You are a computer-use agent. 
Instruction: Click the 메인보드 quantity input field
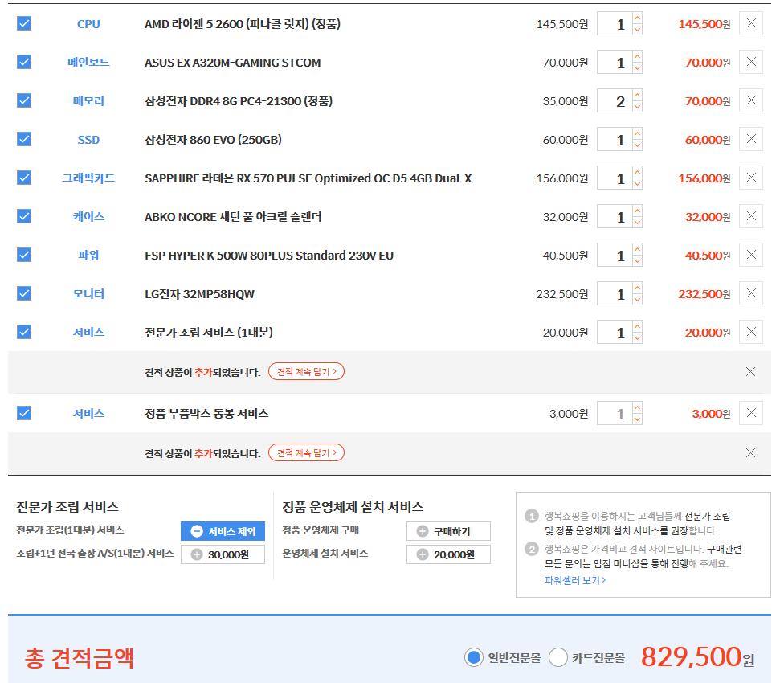[615, 62]
